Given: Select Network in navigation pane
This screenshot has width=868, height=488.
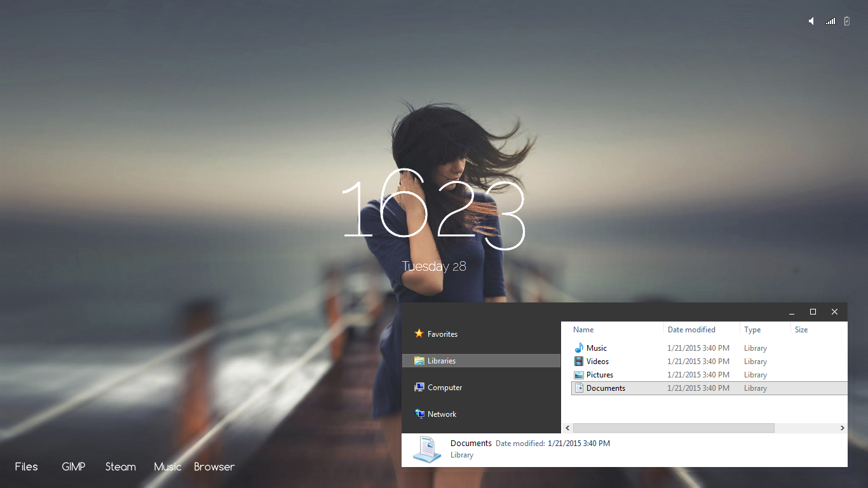Looking at the screenshot, I should pos(442,414).
